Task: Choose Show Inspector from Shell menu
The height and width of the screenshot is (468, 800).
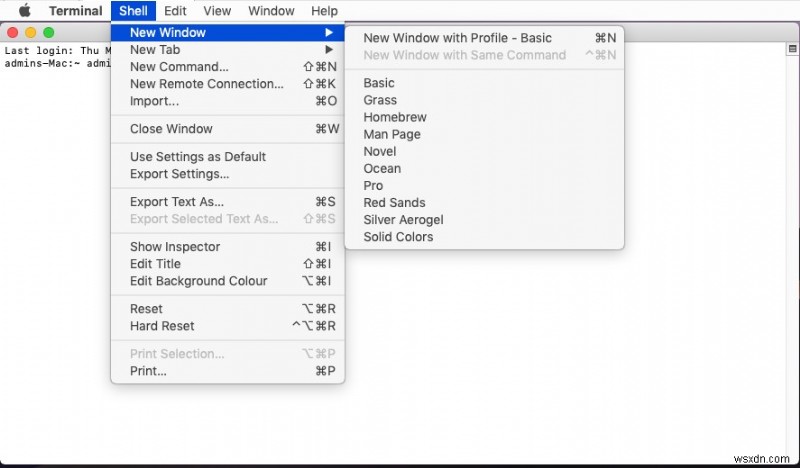Action: tap(175, 247)
